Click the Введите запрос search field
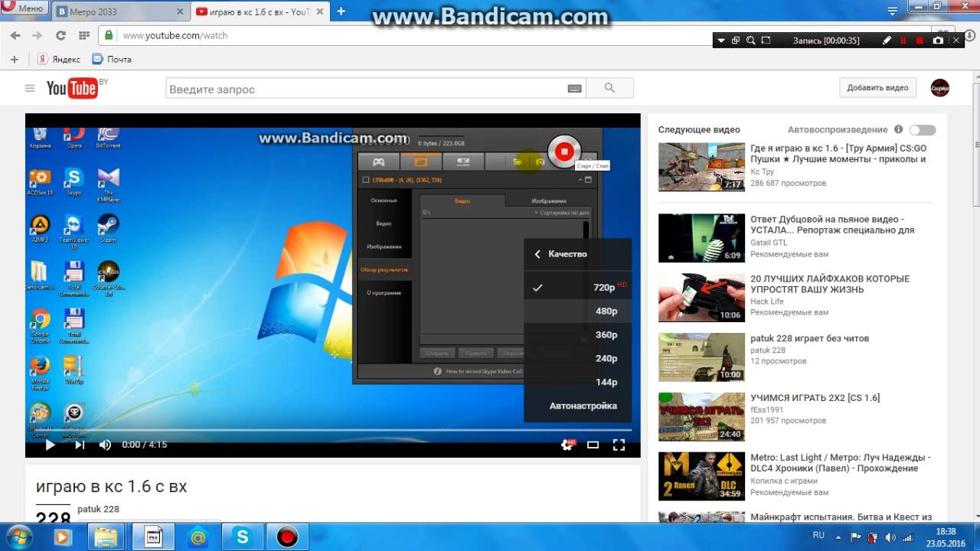 365,89
